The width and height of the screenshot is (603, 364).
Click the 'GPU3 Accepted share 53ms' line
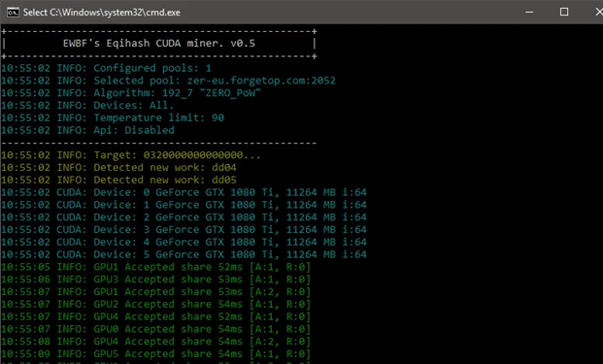pyautogui.click(x=155, y=279)
